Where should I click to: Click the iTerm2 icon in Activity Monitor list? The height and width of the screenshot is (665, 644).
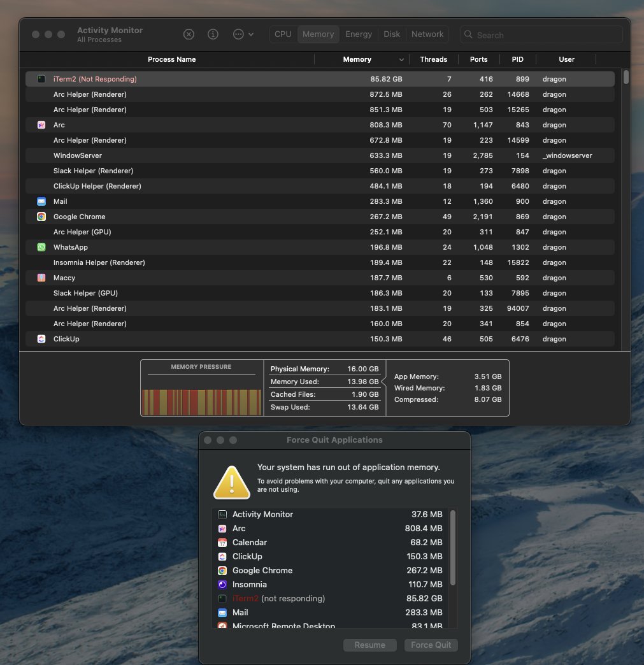(x=41, y=79)
